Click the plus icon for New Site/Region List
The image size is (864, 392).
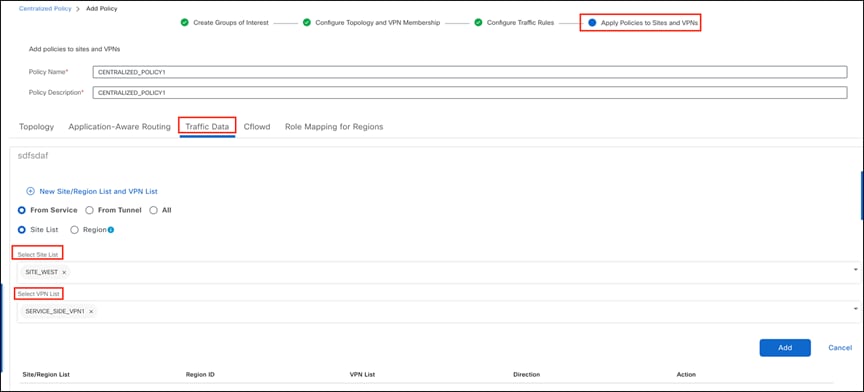click(x=31, y=191)
